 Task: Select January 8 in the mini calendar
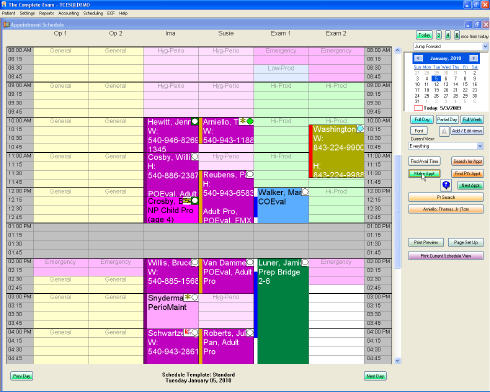(465, 79)
